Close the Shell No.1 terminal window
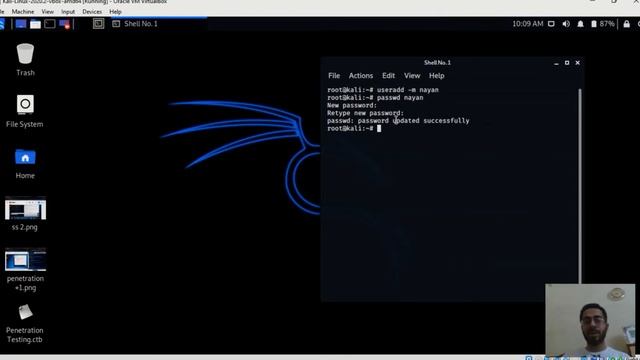The image size is (640, 360). click(578, 63)
